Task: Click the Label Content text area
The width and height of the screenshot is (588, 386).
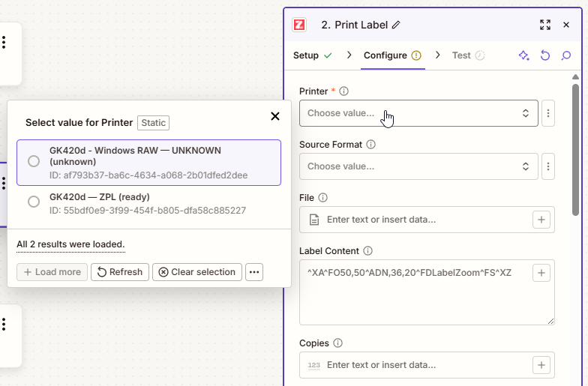Action: (x=427, y=292)
